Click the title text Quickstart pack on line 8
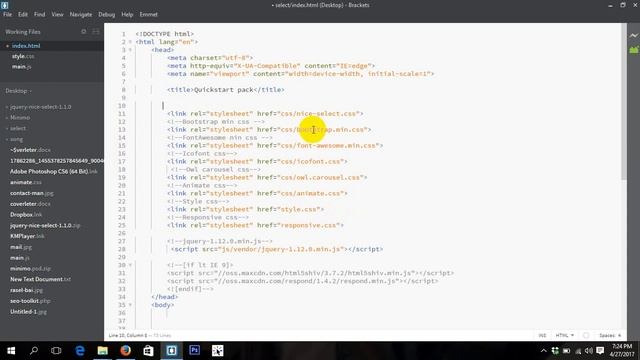Image resolution: width=640 pixels, height=360 pixels. 224,89
